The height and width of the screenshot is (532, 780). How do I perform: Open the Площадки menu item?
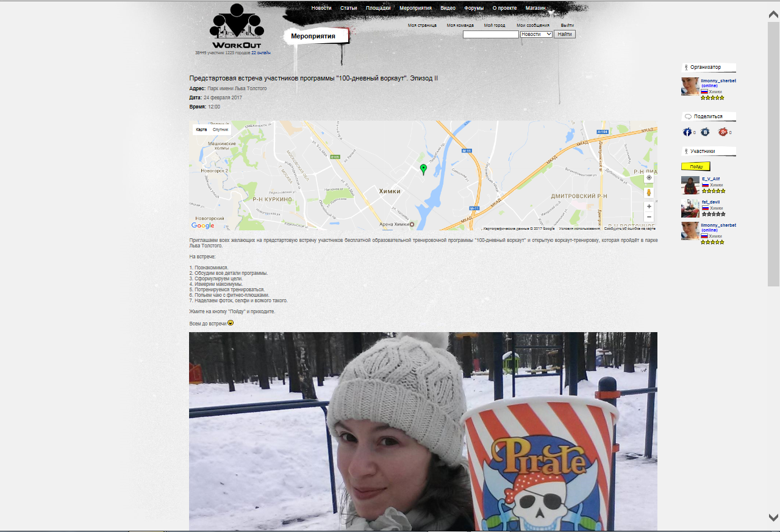pyautogui.click(x=378, y=8)
